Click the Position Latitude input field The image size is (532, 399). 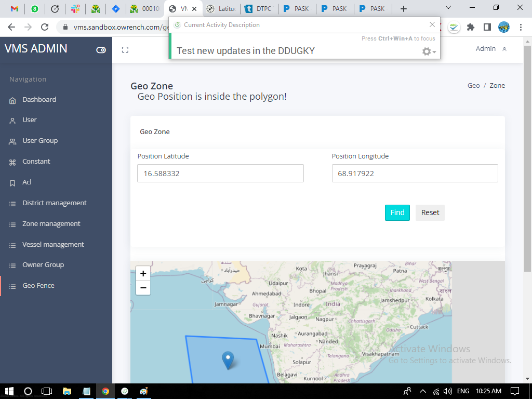pos(220,174)
